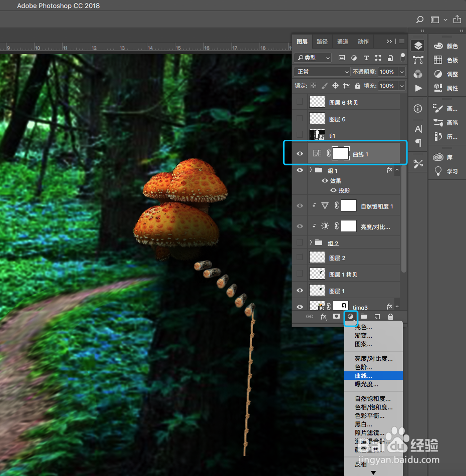Open the 正常 blend mode dropdown

point(322,72)
